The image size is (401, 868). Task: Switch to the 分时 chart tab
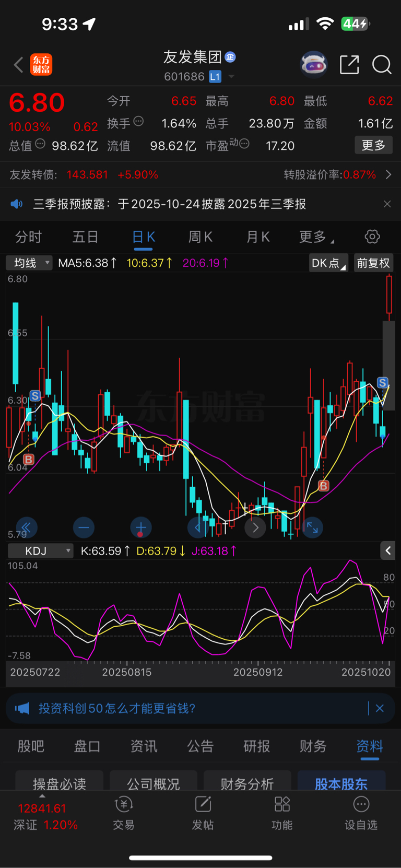tap(28, 237)
